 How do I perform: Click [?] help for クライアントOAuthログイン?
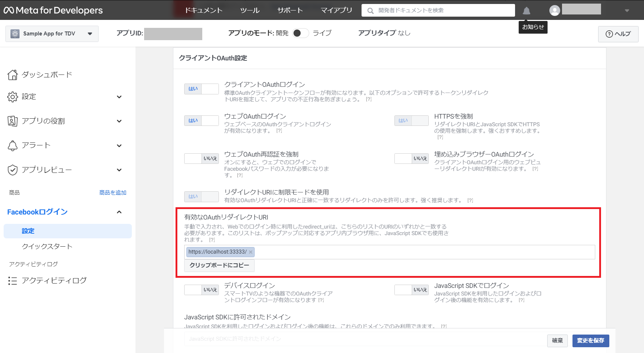click(368, 99)
